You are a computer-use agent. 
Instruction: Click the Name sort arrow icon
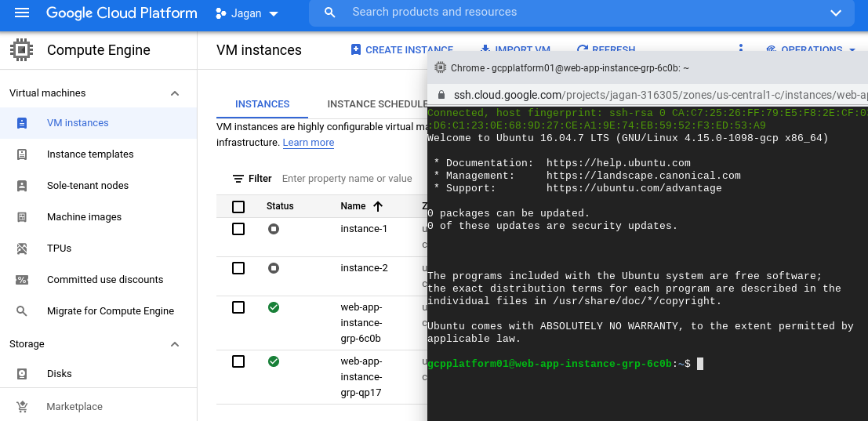coord(378,206)
